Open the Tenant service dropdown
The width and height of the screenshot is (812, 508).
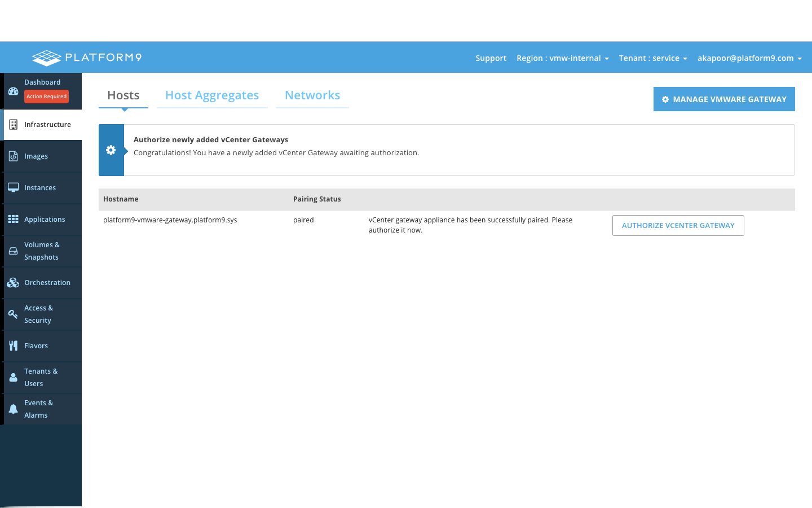[x=652, y=58]
